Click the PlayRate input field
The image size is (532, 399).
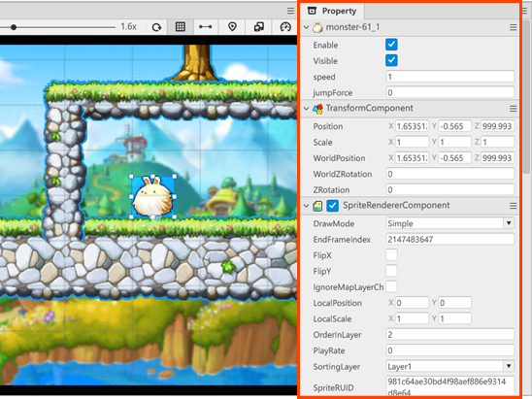[450, 350]
